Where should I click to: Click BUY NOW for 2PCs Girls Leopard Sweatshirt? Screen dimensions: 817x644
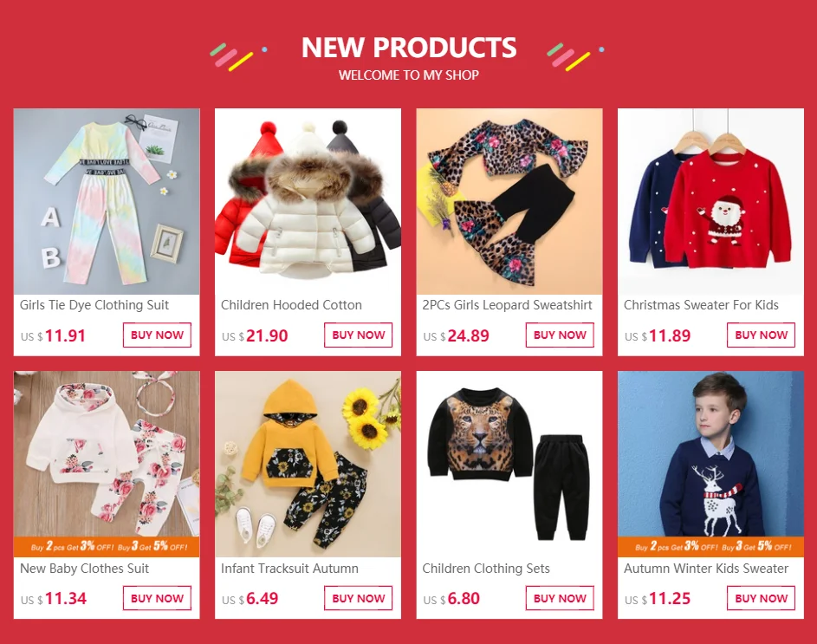click(560, 335)
